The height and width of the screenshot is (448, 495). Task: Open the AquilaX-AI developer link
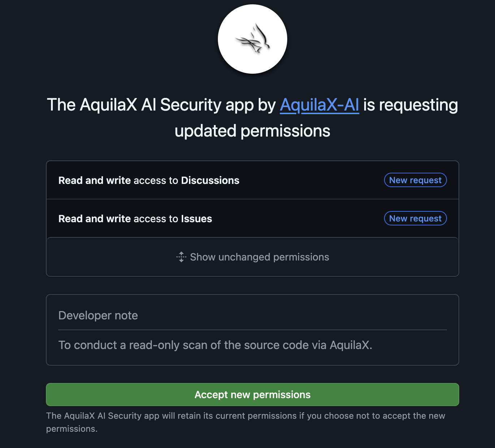point(319,105)
